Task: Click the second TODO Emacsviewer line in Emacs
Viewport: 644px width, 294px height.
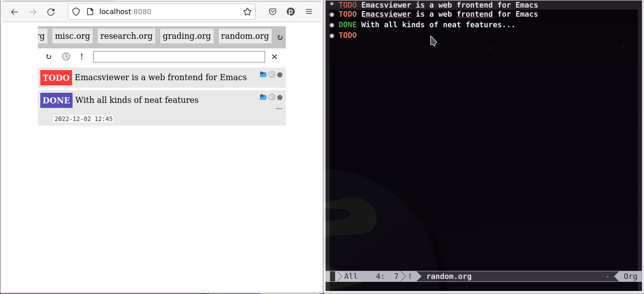Action: pos(433,14)
